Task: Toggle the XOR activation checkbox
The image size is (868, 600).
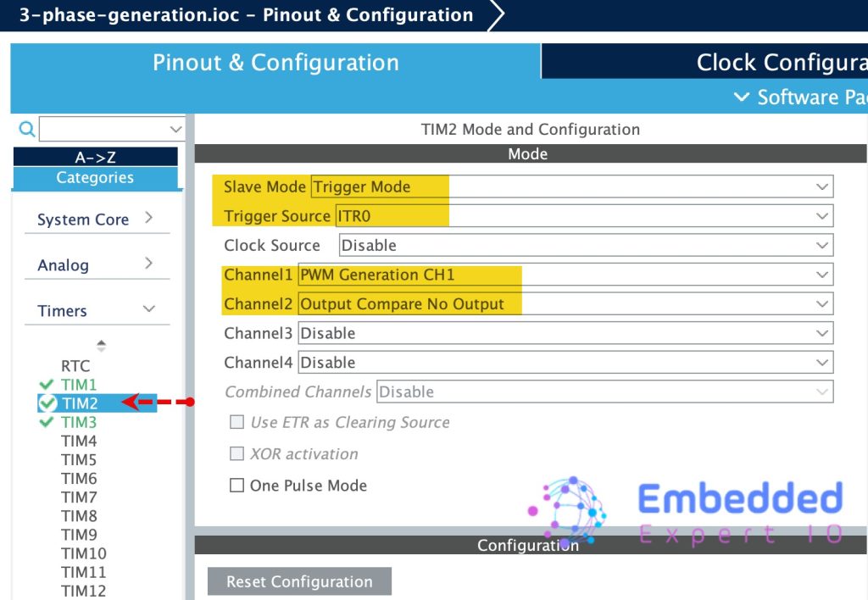Action: (237, 454)
